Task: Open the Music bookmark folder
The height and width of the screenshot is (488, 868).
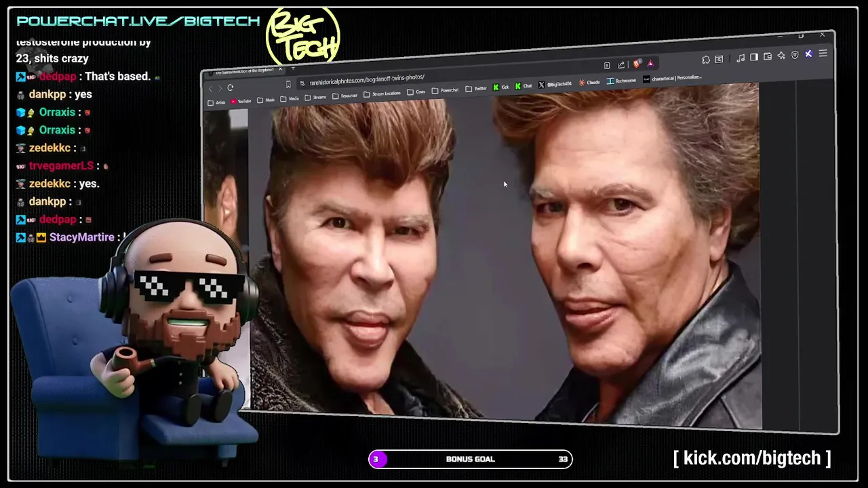Action: (x=265, y=100)
